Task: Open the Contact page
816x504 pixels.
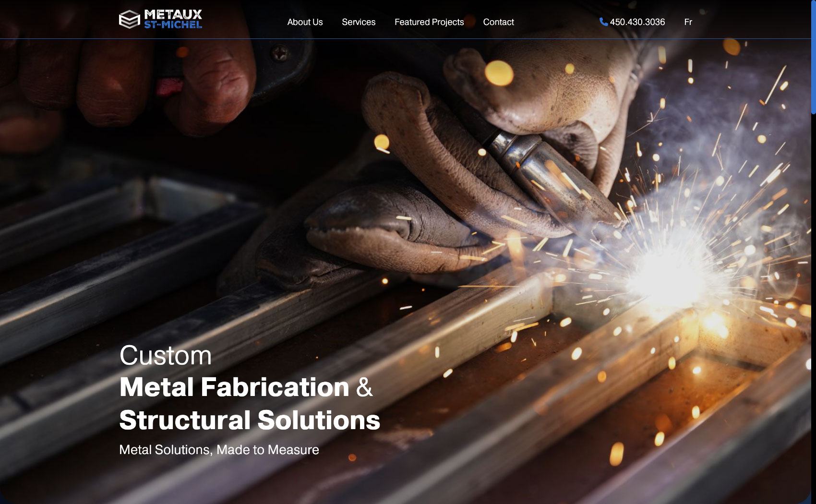Action: [498, 22]
